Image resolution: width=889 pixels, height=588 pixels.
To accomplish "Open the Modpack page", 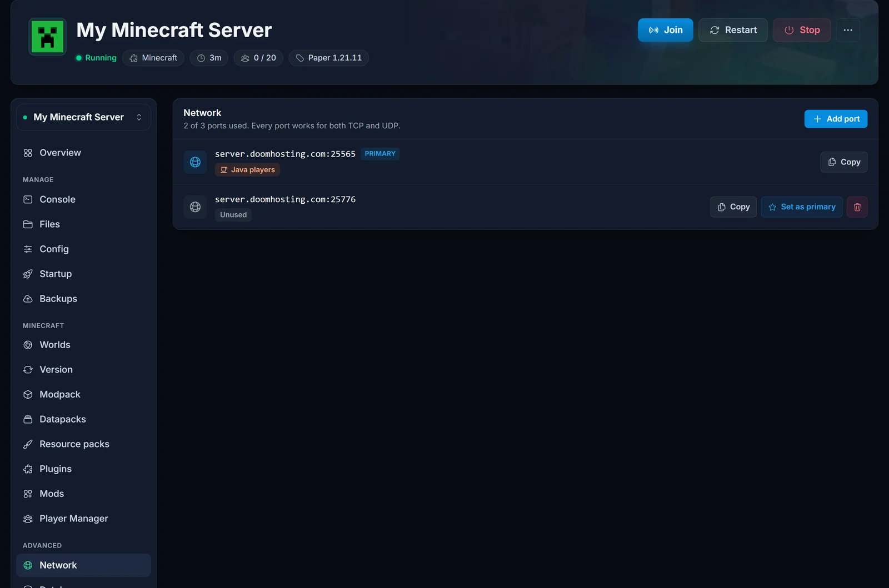I will (83, 394).
